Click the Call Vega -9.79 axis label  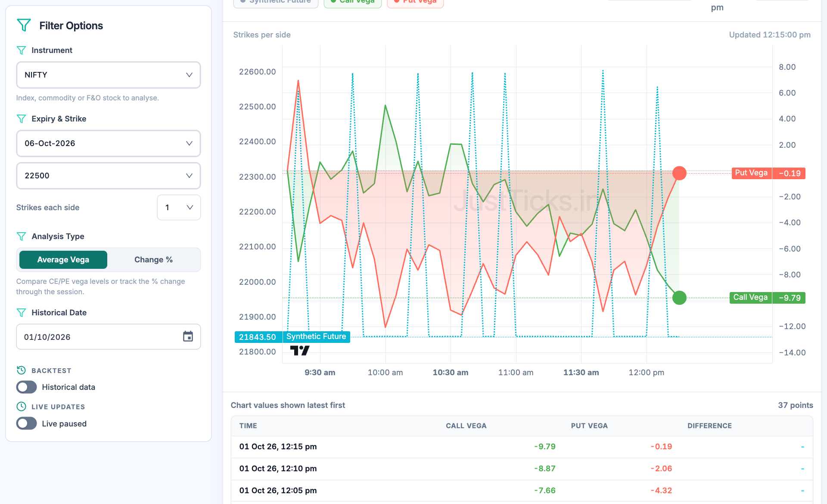tap(768, 298)
